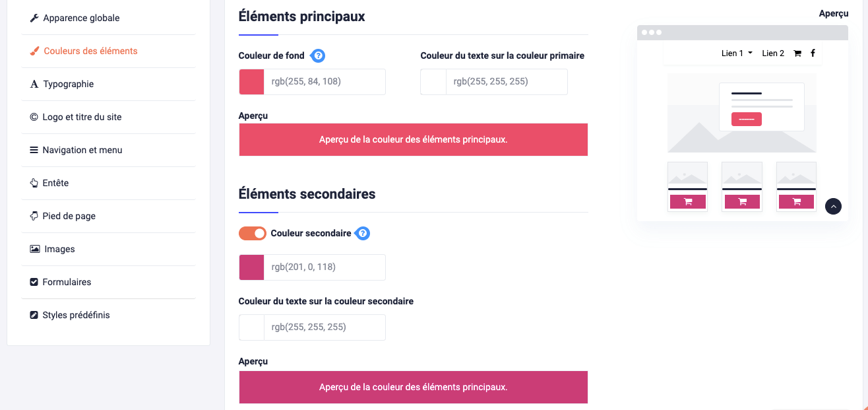Image resolution: width=868 pixels, height=410 pixels.
Task: Disable the Couleur secondaire toggle
Action: tap(252, 233)
